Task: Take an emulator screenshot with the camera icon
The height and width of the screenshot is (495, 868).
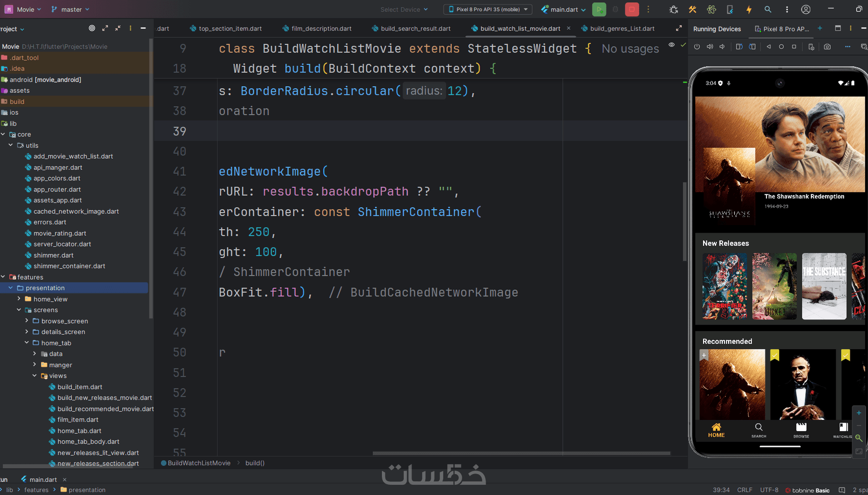Action: coord(827,46)
